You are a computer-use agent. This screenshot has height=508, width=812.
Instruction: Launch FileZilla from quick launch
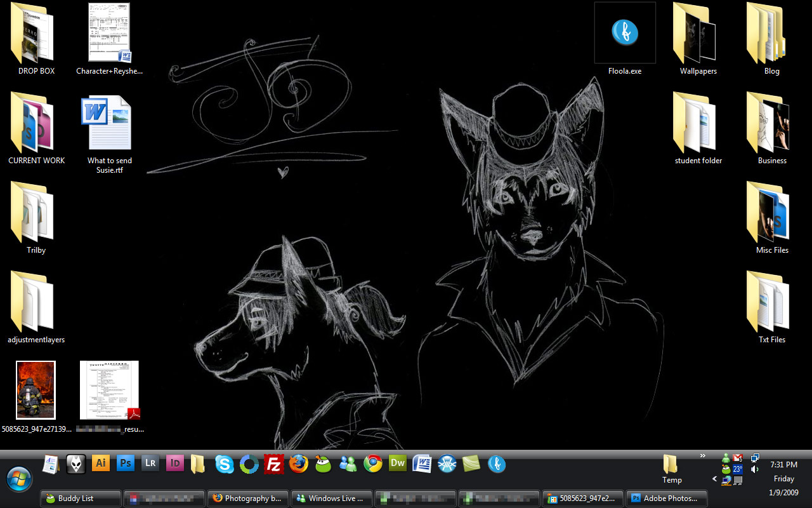[274, 464]
